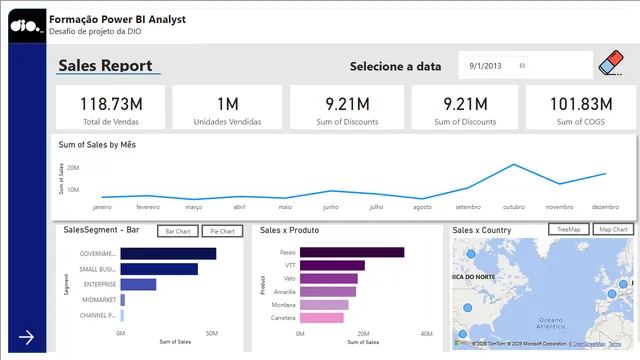Open the date picker calendar icon
The width and height of the screenshot is (640, 360).
(522, 66)
